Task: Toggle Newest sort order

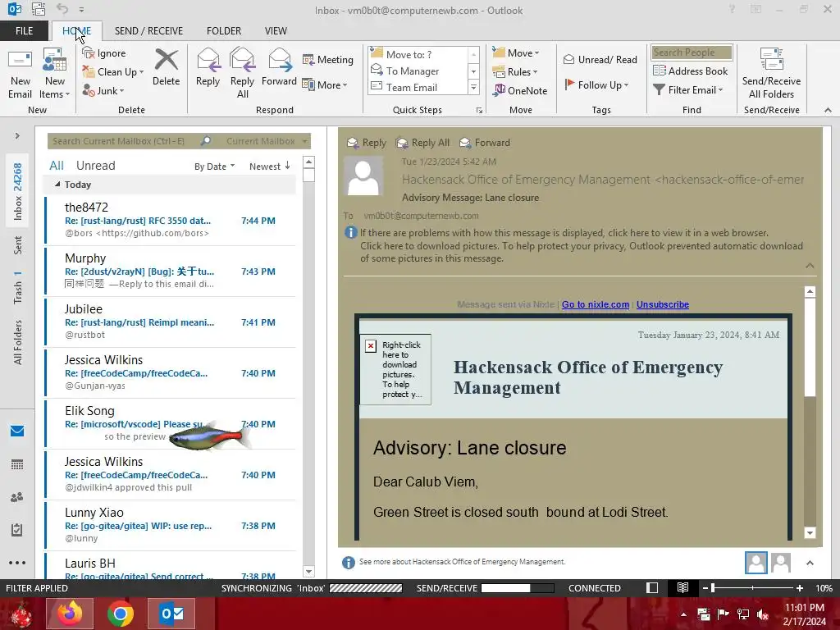Action: point(269,166)
